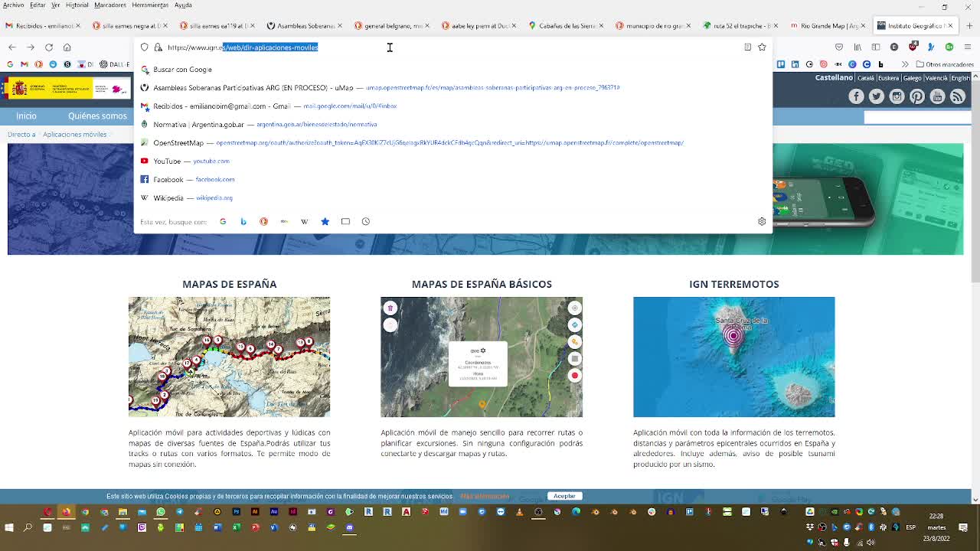980x551 pixels.
Task: Open the Archivo menu
Action: tap(13, 5)
